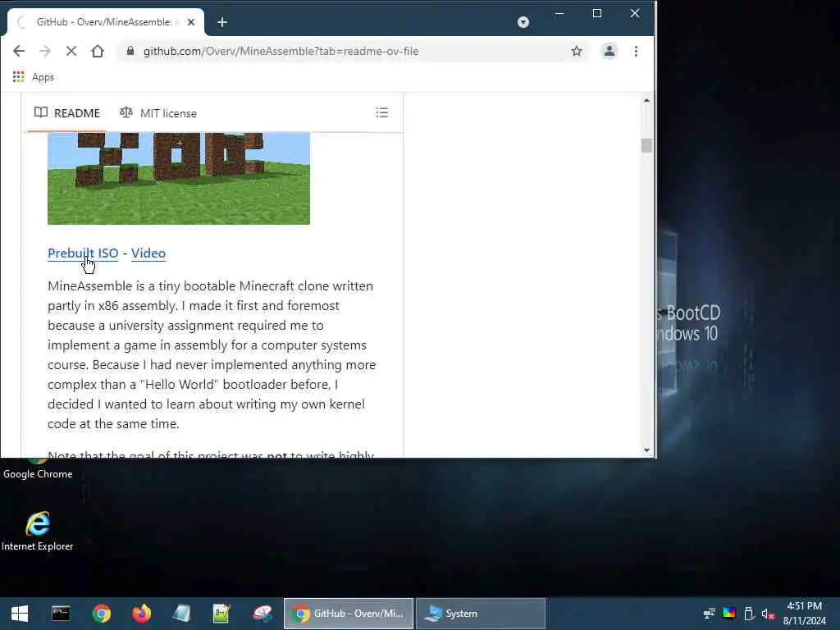Switch to the System taskbar window
Image resolution: width=840 pixels, height=630 pixels.
[481, 614]
